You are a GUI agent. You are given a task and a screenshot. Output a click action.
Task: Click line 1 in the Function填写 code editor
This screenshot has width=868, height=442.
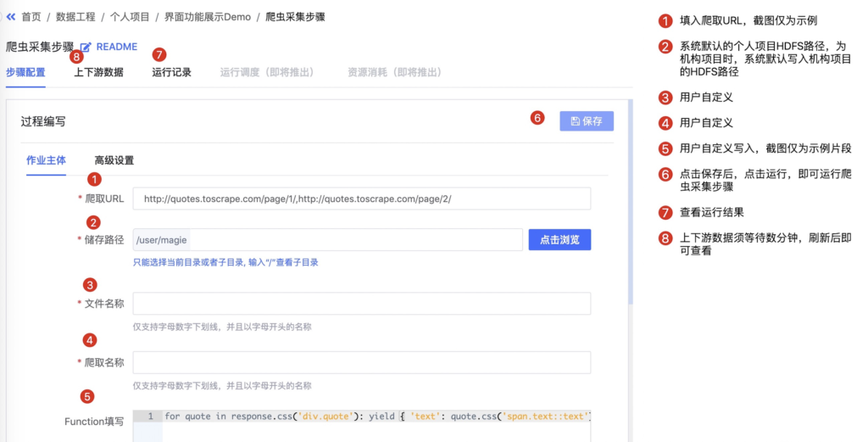[376, 417]
